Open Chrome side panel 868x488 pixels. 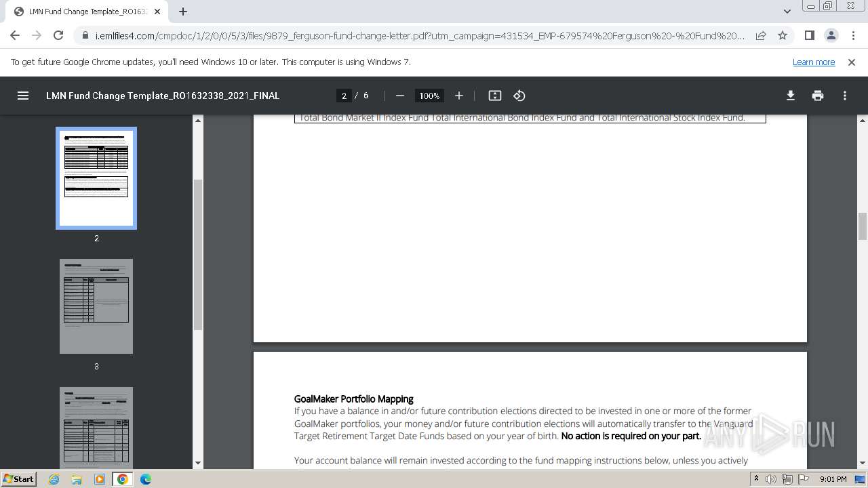809,35
